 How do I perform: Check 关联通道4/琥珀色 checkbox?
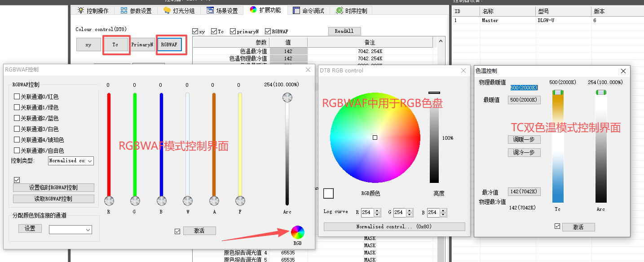tap(17, 139)
